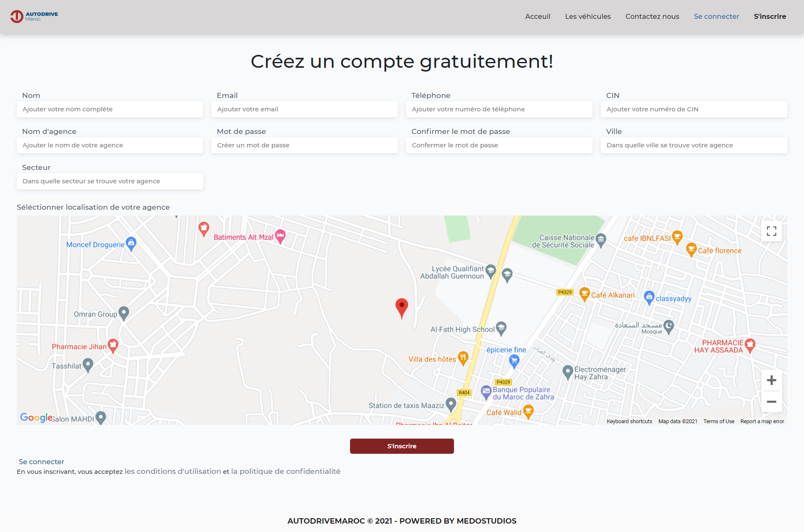Focus the Nom input field

110,109
